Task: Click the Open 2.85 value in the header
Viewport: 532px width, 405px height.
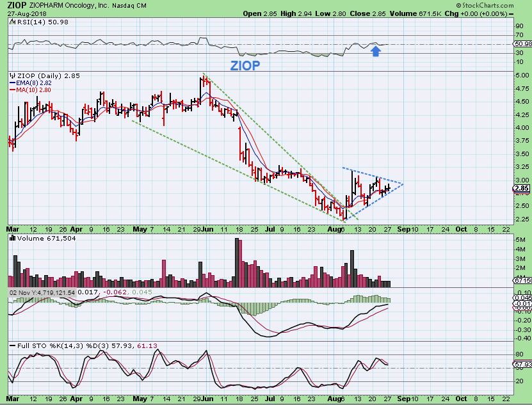Action: (260, 14)
